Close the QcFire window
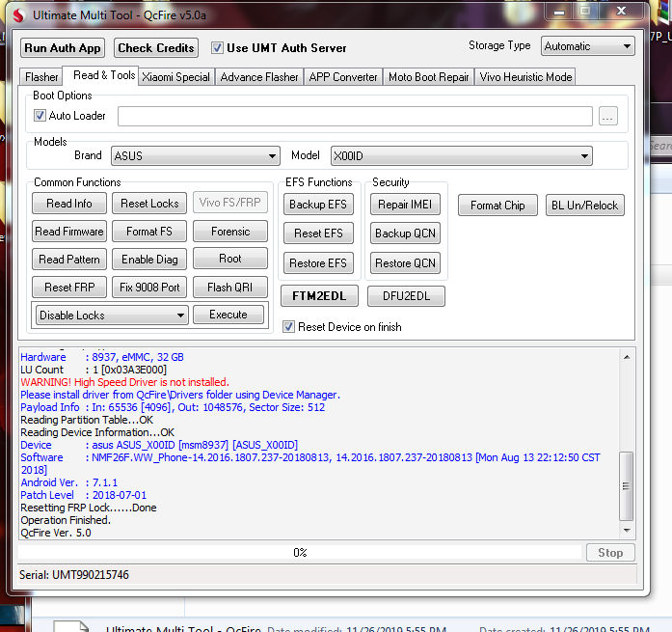The width and height of the screenshot is (672, 632). pos(621,12)
